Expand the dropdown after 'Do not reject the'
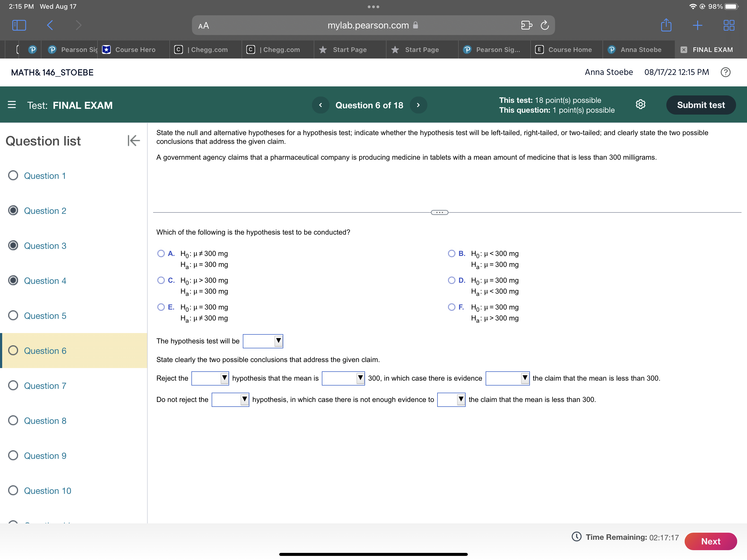This screenshot has width=747, height=560. 230,399
